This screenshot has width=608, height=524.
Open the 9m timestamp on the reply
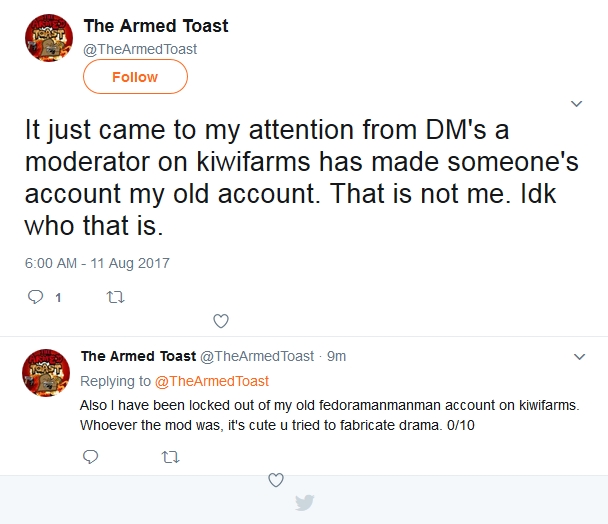[x=336, y=356]
